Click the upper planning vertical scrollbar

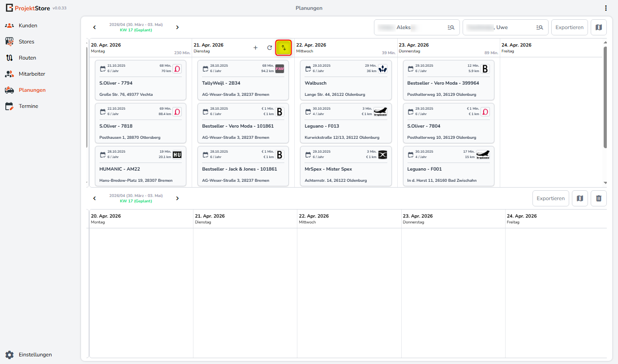coord(605,98)
